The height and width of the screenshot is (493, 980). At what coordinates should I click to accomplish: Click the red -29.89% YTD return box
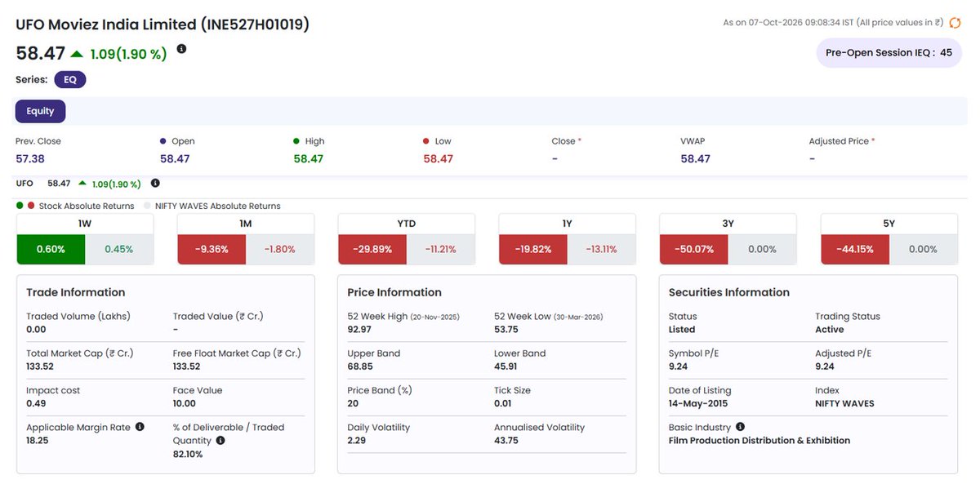point(372,249)
